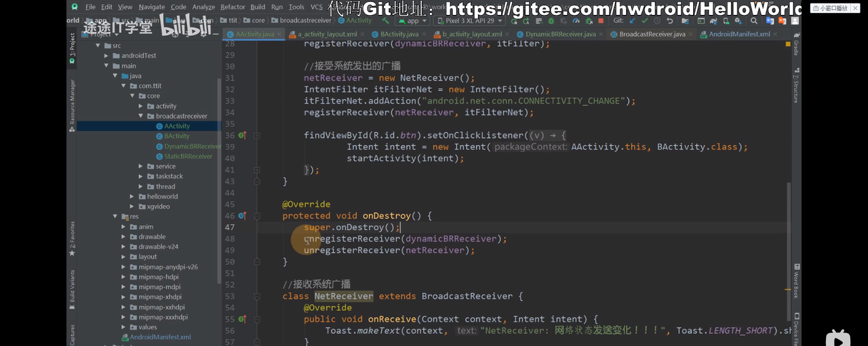Click override gutter icon on line 46
This screenshot has width=868, height=346.
tap(241, 216)
